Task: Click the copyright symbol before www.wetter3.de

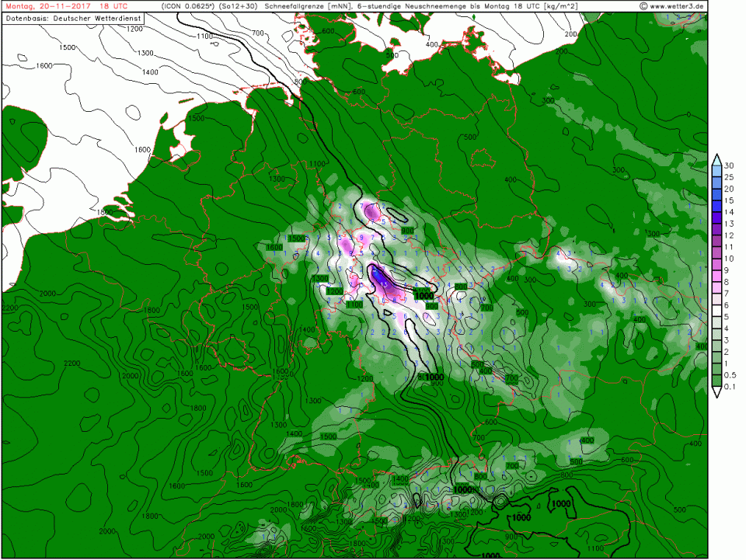Action: (643, 6)
